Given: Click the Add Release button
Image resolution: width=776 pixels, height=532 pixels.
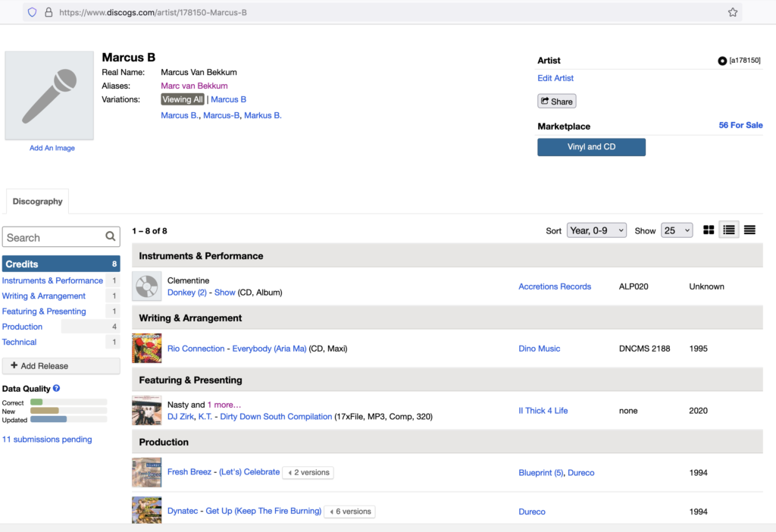Looking at the screenshot, I should [61, 366].
